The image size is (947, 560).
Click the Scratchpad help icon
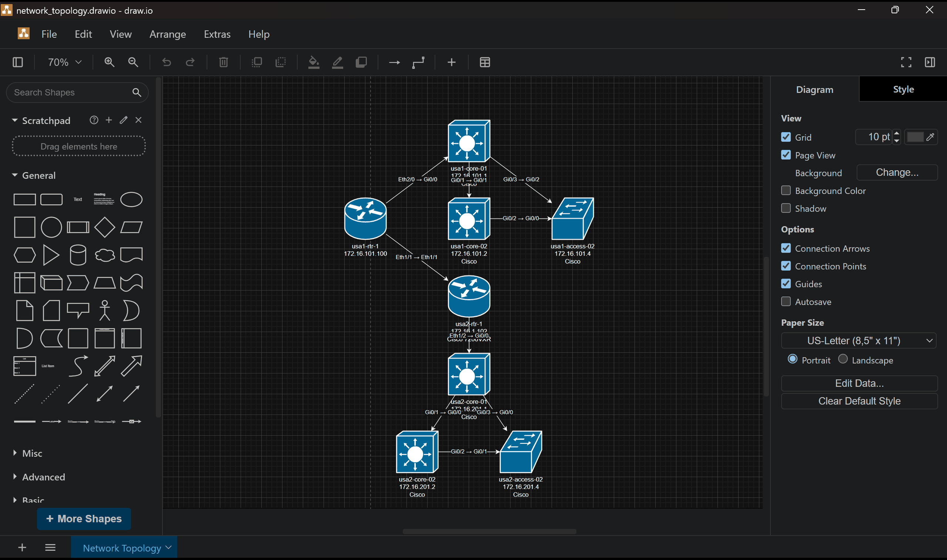[94, 120]
